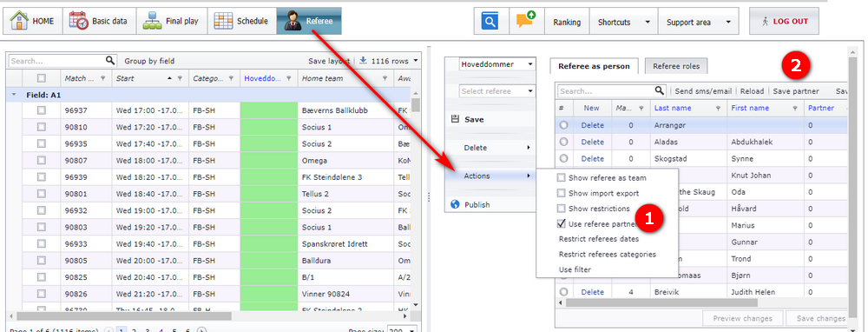Focus the referee list Search field
Viewport: 868px width, 332px height.
pyautogui.click(x=606, y=91)
